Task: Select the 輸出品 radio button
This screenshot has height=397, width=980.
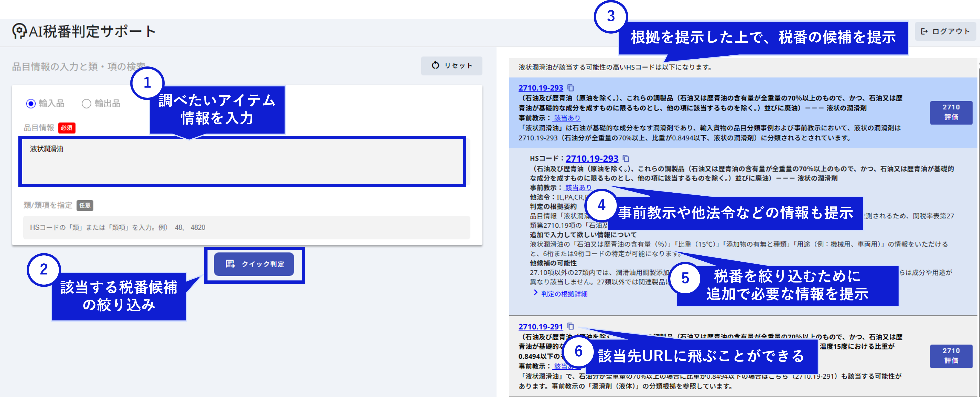Action: tap(86, 103)
